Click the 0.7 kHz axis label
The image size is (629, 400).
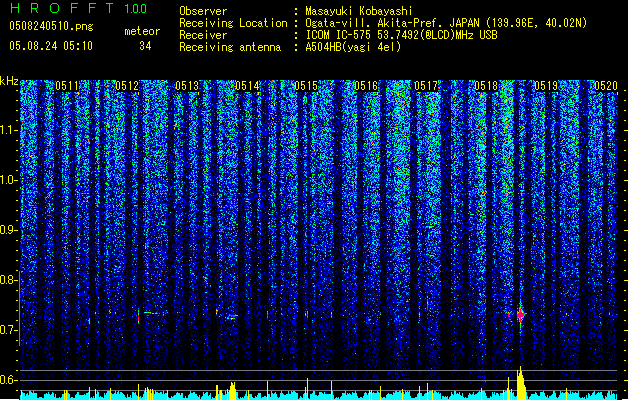pyautogui.click(x=9, y=330)
